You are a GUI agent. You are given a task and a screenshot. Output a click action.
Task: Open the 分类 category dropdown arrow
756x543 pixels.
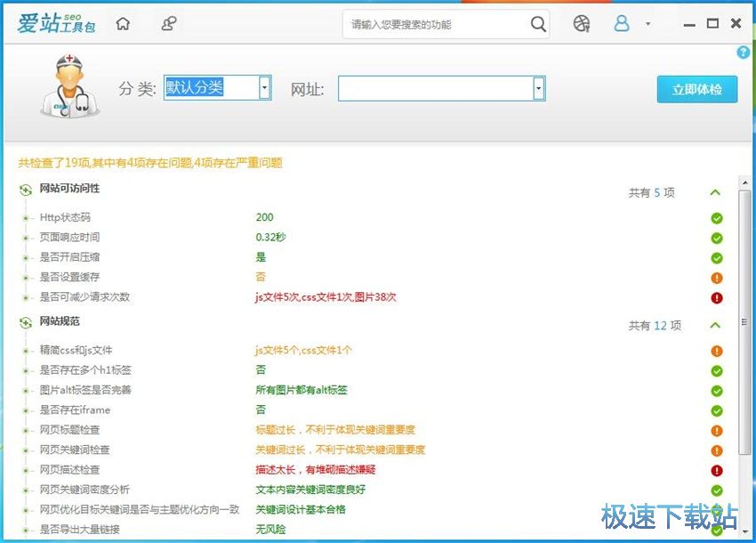coord(265,88)
